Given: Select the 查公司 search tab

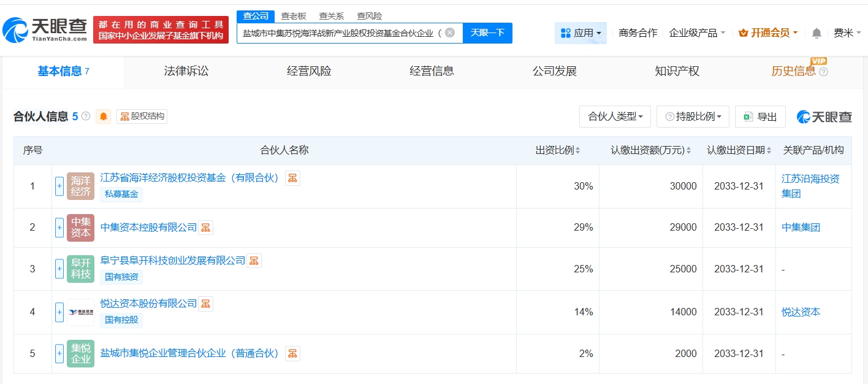Looking at the screenshot, I should (x=256, y=17).
